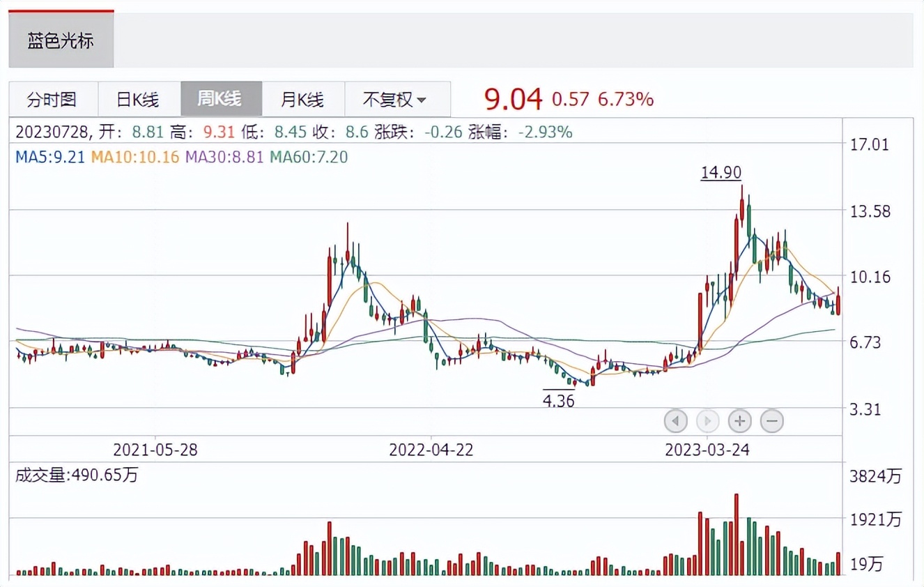Click the MA10 moving average label

click(136, 157)
